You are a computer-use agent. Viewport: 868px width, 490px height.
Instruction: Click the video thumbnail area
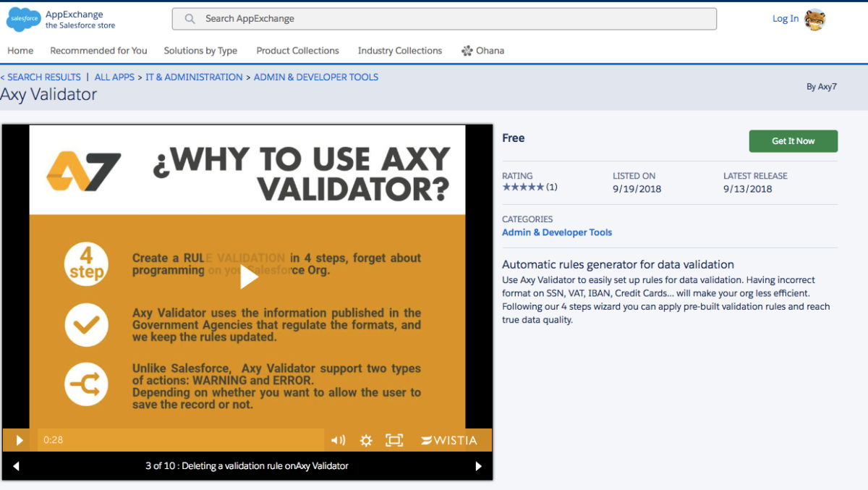click(247, 276)
